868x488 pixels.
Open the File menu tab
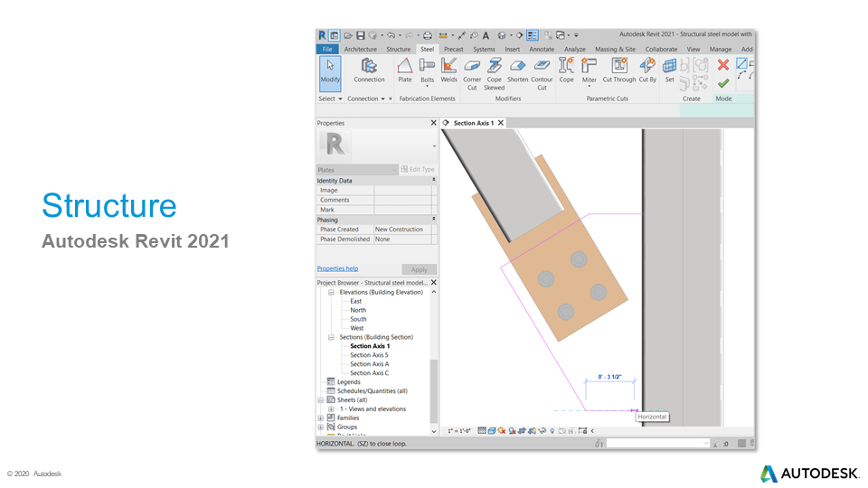[x=326, y=49]
